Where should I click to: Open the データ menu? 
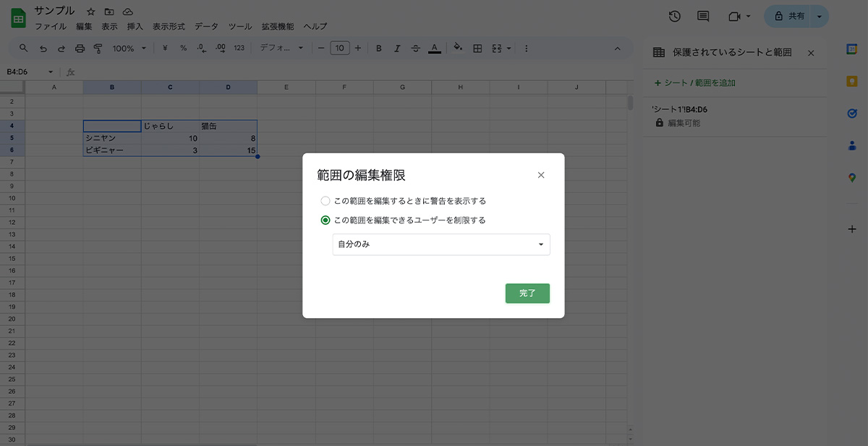tap(206, 26)
